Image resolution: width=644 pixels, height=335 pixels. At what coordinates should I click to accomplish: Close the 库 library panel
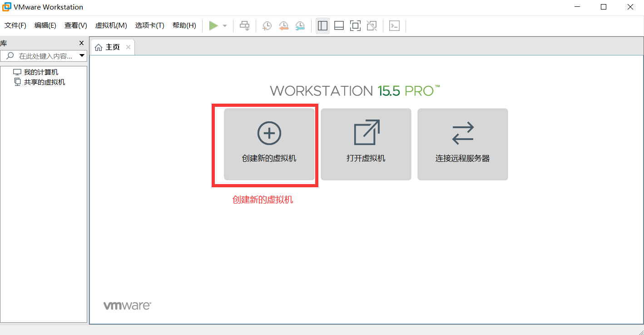(x=82, y=43)
